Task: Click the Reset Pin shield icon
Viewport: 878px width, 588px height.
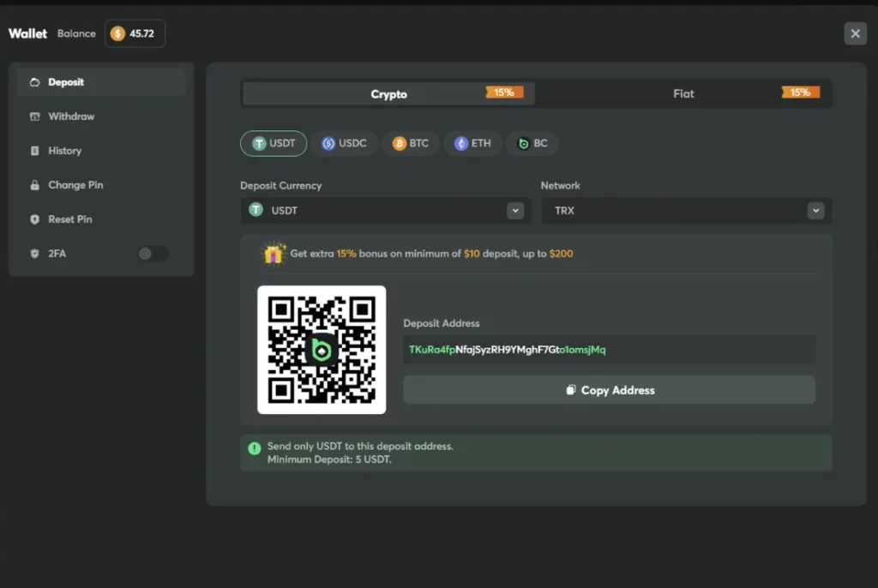Action: click(x=34, y=219)
